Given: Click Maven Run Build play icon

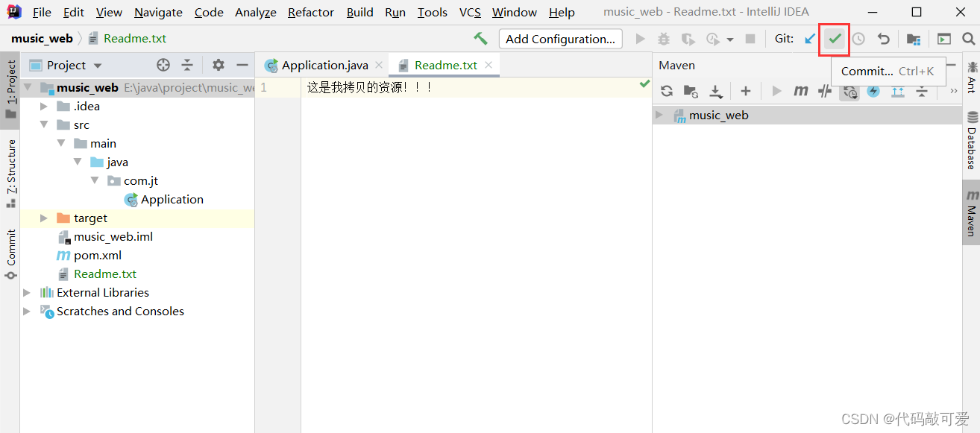Looking at the screenshot, I should point(776,91).
